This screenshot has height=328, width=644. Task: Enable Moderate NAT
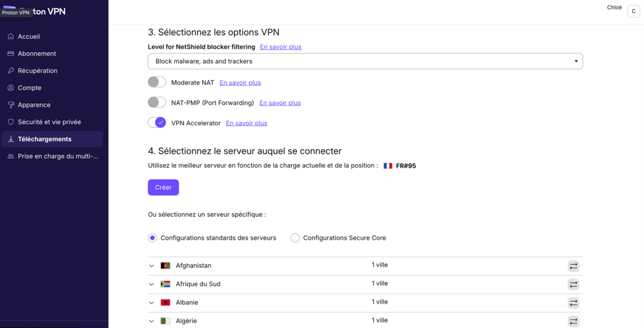coord(157,81)
